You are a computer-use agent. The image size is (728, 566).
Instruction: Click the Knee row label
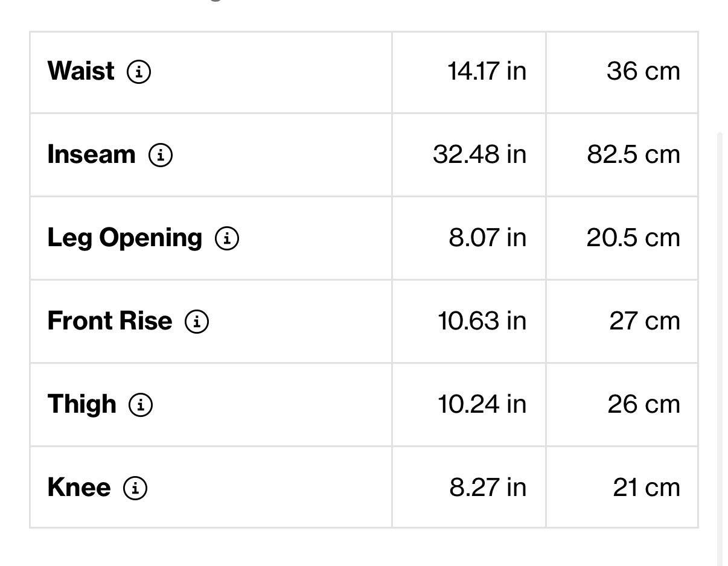point(79,488)
